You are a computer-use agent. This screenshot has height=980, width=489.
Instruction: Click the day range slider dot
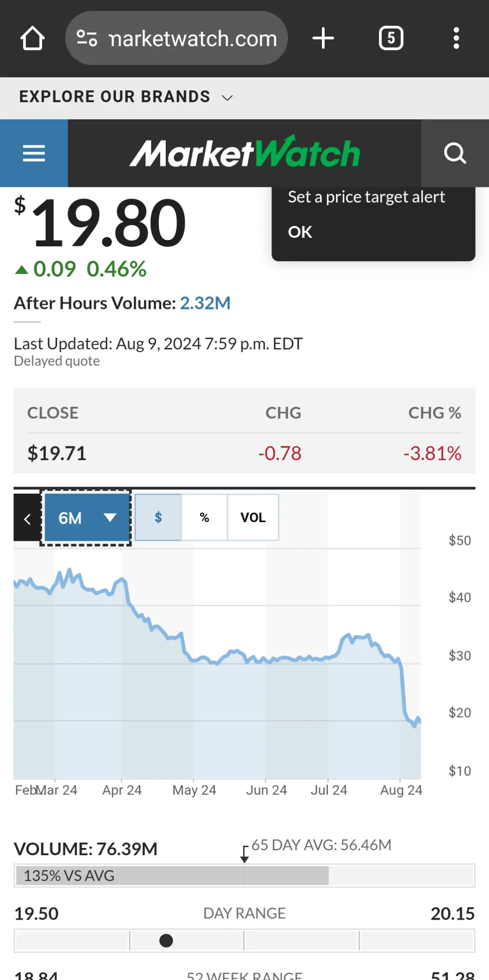166,941
